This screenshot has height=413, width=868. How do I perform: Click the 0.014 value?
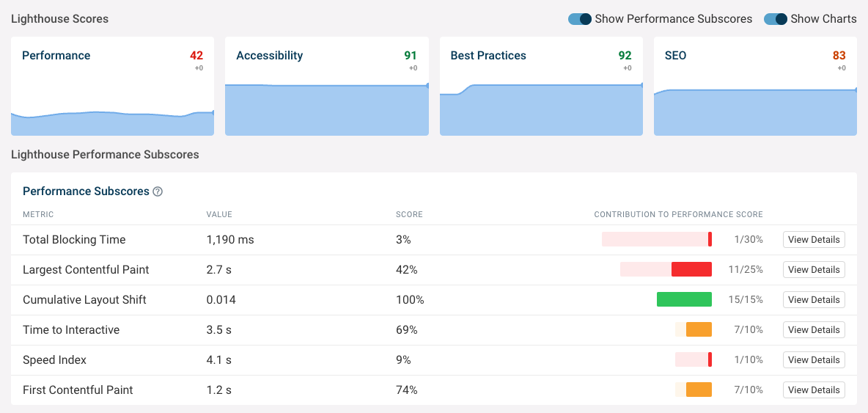(x=221, y=299)
